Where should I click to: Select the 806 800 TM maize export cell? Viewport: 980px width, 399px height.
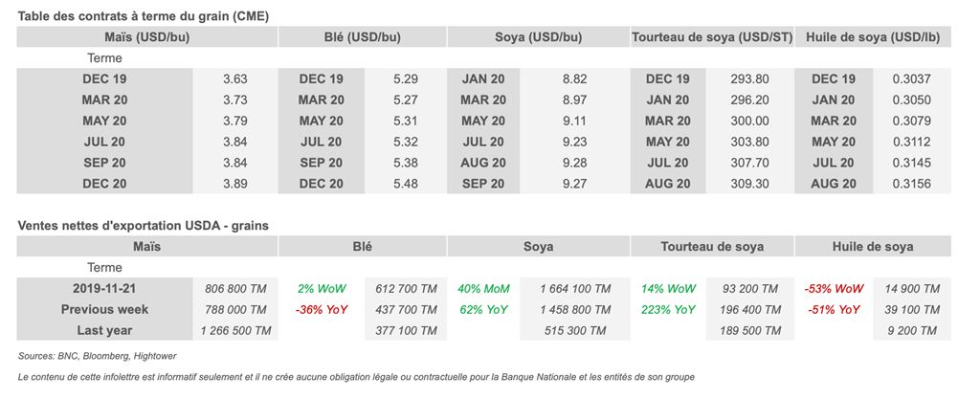(x=235, y=289)
